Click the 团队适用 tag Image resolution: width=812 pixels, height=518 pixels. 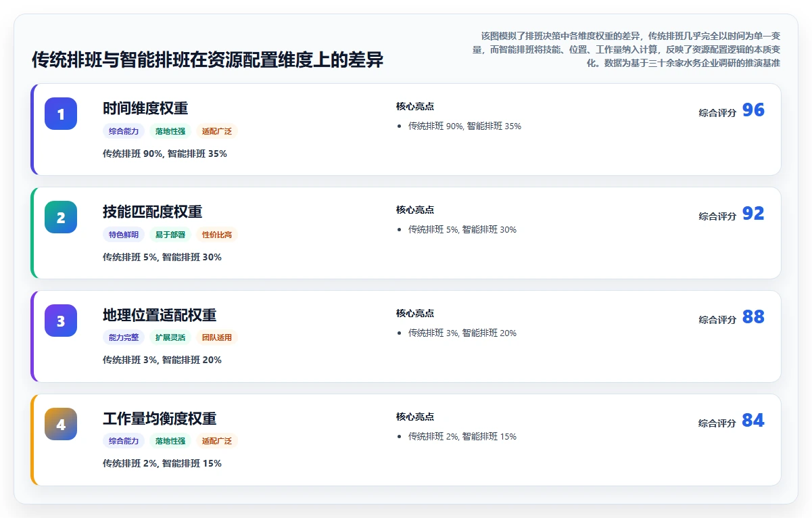217,337
